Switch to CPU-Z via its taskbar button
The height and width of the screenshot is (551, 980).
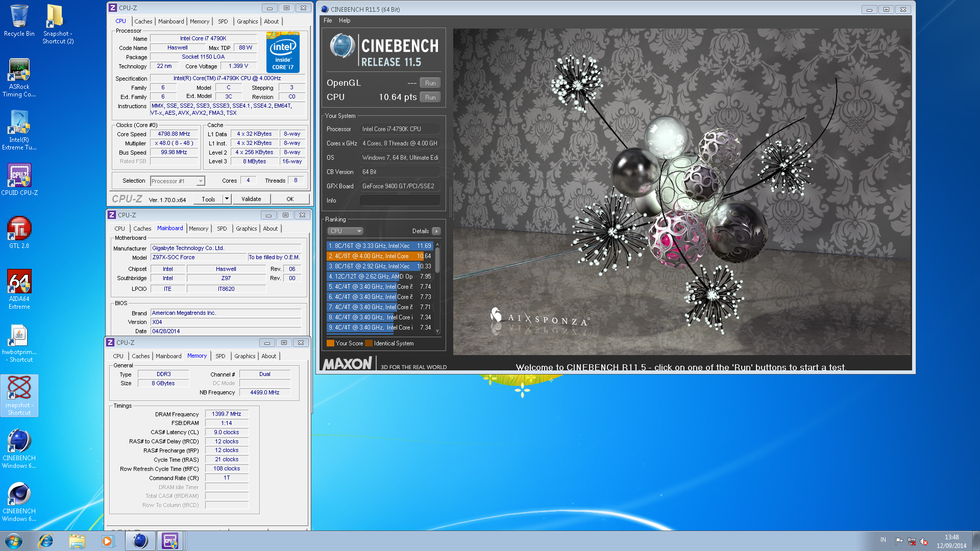(170, 541)
